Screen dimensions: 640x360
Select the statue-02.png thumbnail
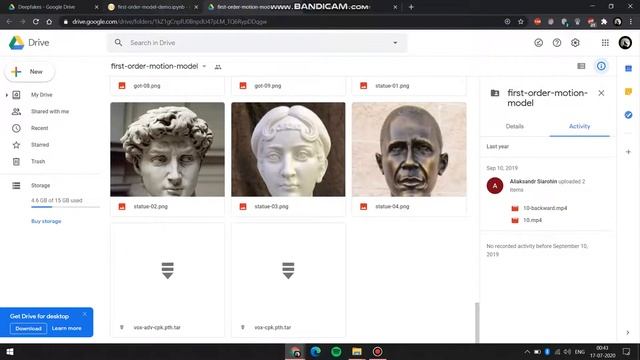(167, 149)
